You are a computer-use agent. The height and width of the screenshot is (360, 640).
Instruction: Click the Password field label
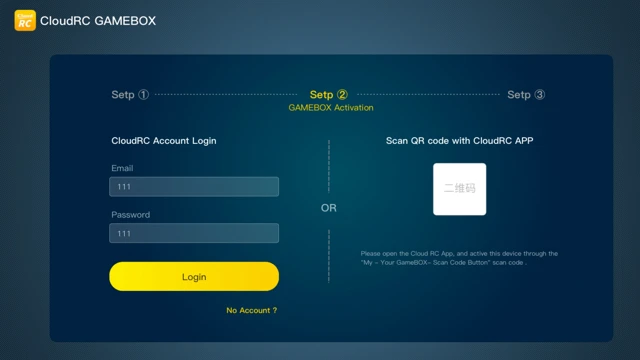click(131, 215)
